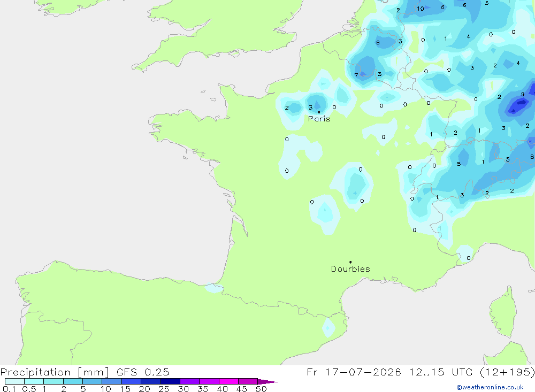Pick the 0.1–0.5 mm legend color swatch
This screenshot has width=535, height=392.
(14, 381)
